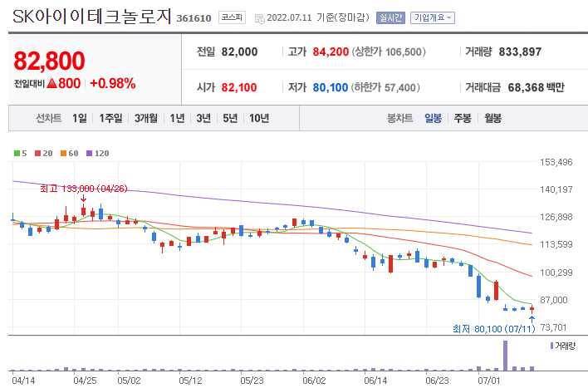Click the 거래량 volume legend marker
The image size is (588, 388).
pyautogui.click(x=551, y=346)
